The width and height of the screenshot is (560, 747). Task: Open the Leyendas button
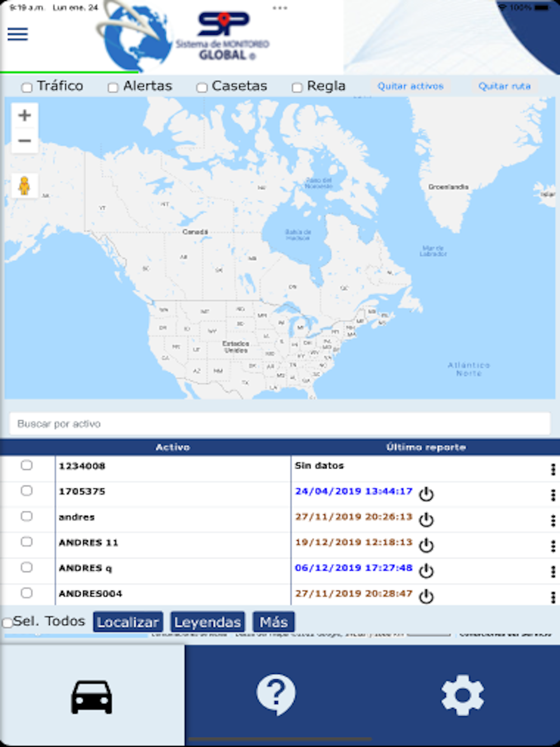[207, 622]
